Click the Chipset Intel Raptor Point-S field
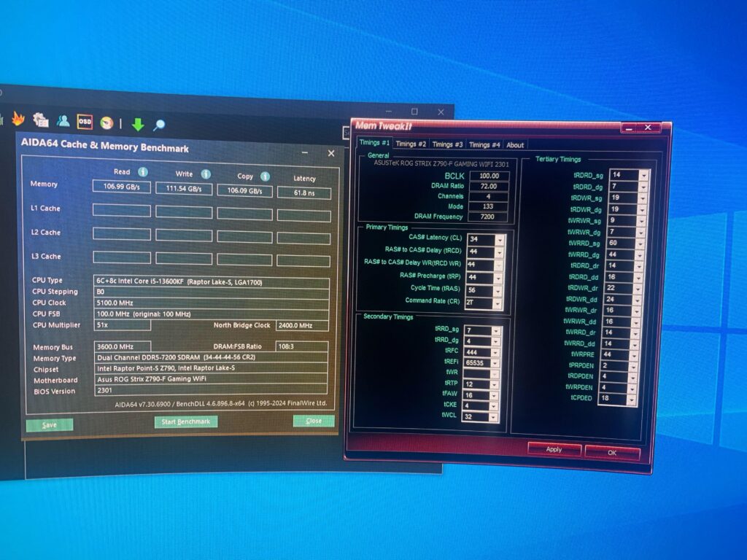The height and width of the screenshot is (560, 747). pyautogui.click(x=211, y=368)
